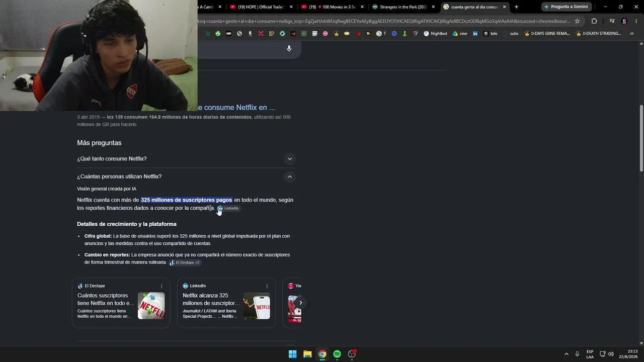Close the Strangers in the Park tab
This screenshot has width=644, height=362.
tap(433, 7)
